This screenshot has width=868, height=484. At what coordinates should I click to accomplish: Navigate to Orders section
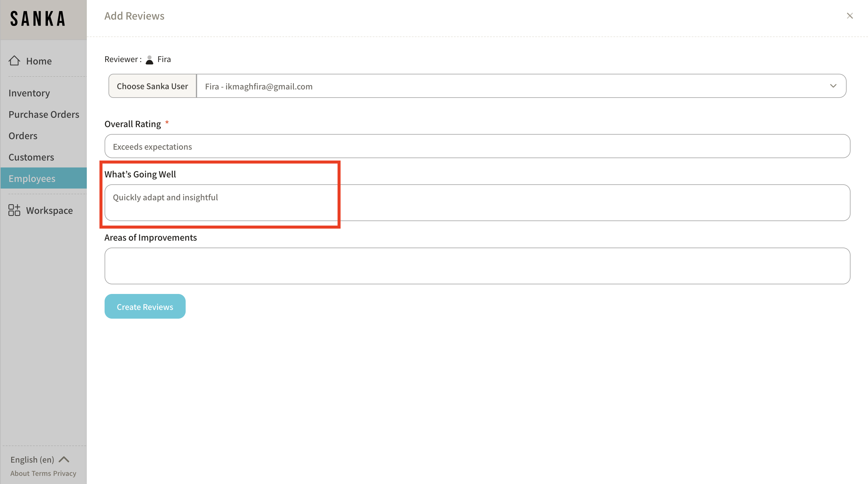(23, 136)
